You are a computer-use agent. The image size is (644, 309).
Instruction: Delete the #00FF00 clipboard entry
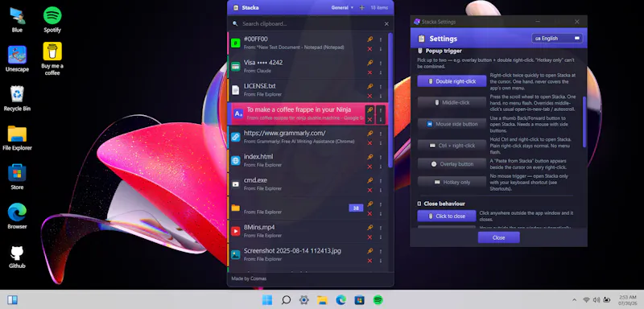pyautogui.click(x=369, y=49)
